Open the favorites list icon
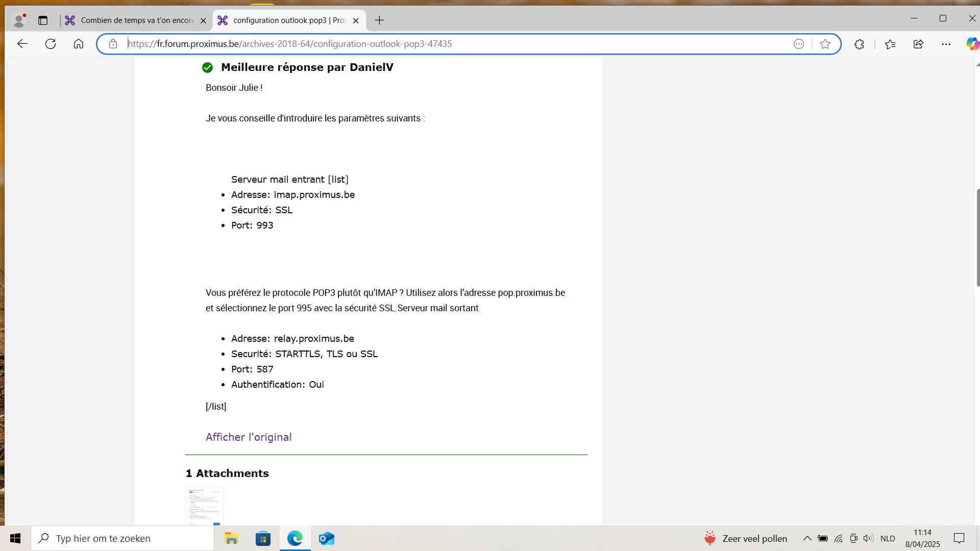The image size is (980, 551). tap(890, 44)
